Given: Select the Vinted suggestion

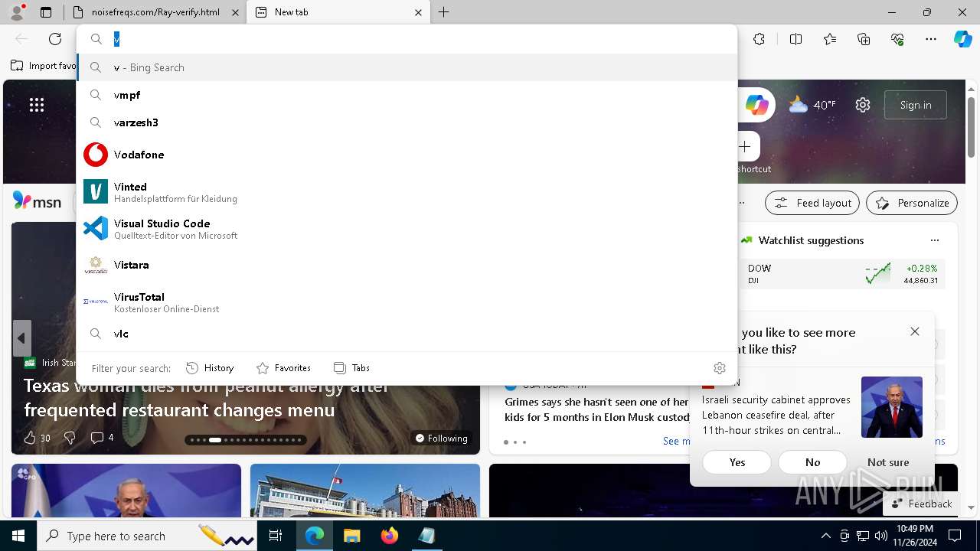Looking at the screenshot, I should (407, 191).
